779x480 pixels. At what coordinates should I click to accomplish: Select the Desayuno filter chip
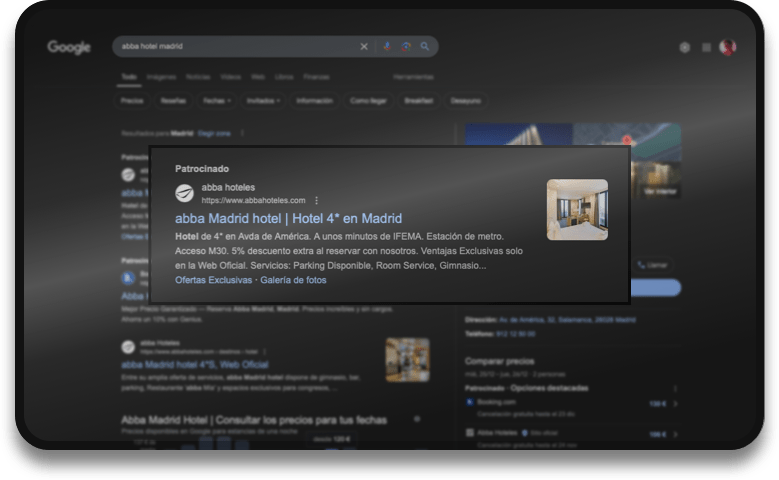(x=466, y=101)
